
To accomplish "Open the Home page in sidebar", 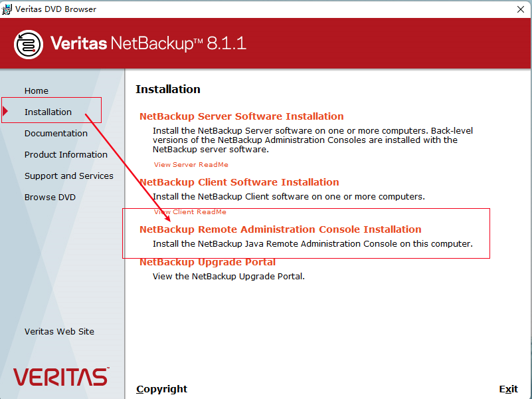I will coord(37,90).
